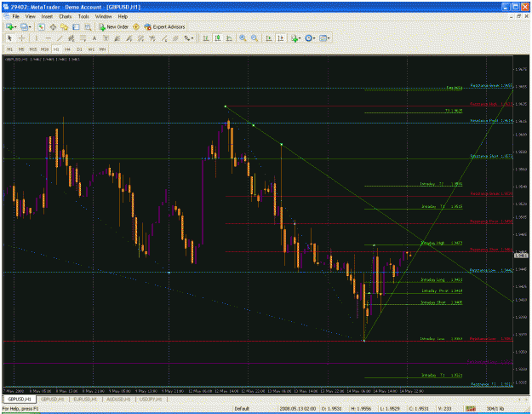This screenshot has width=532, height=414.
Task: Click the connection status bars icon
Action: coord(470,409)
